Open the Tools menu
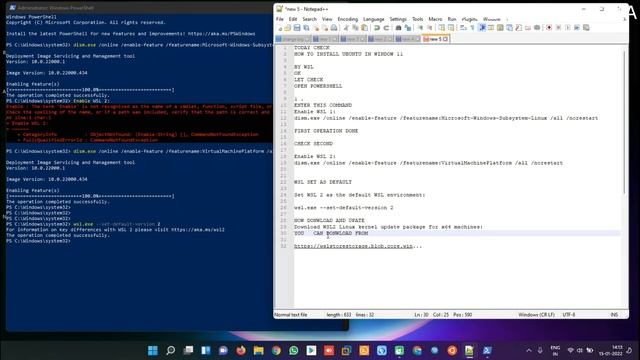640x360 pixels. click(418, 19)
